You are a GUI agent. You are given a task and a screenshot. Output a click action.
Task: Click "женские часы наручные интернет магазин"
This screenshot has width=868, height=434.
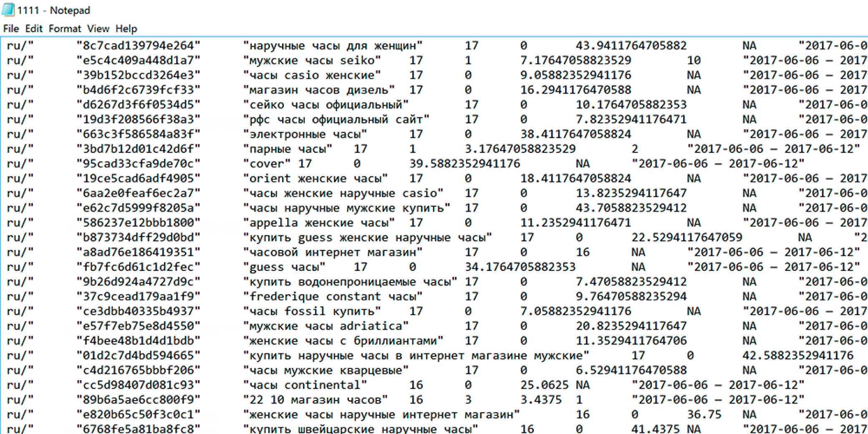[x=381, y=414]
